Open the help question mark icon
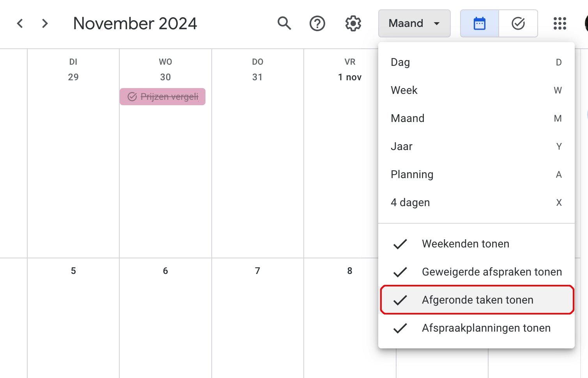 (x=317, y=23)
